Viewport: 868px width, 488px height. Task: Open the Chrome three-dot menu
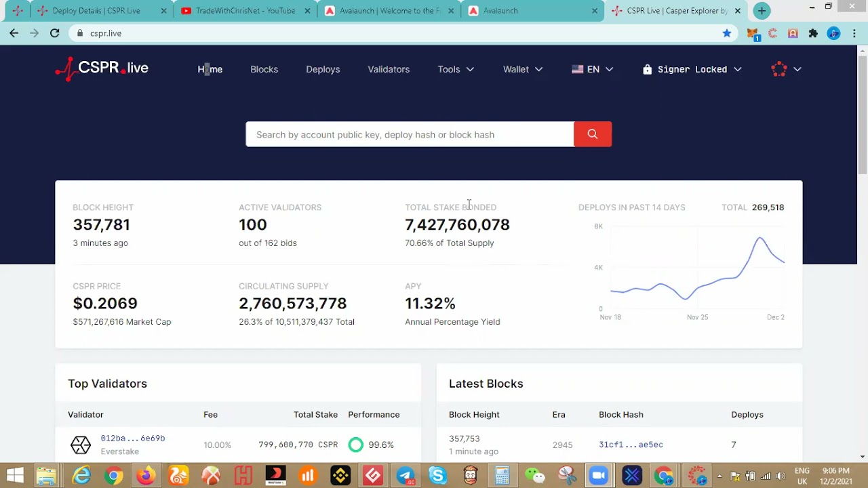854,33
